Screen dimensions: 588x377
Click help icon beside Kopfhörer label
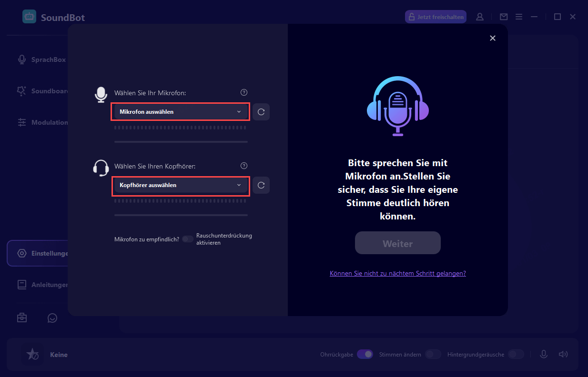244,166
